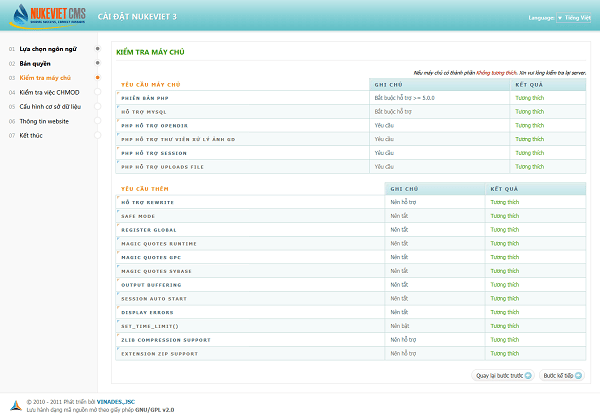
Task: Select step 03 Kiểm tra máy chủ
Action: point(45,77)
